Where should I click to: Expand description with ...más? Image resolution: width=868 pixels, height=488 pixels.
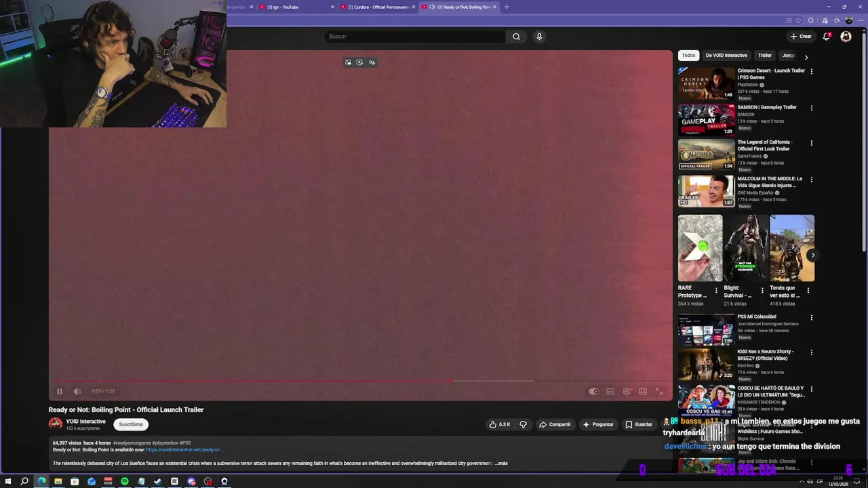501,463
